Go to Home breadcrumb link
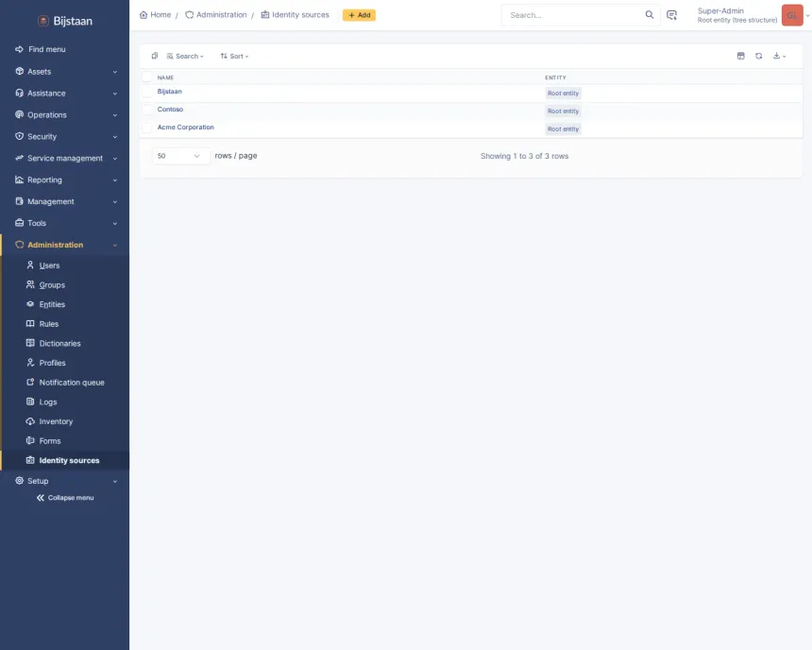This screenshot has height=650, width=812. tap(156, 15)
